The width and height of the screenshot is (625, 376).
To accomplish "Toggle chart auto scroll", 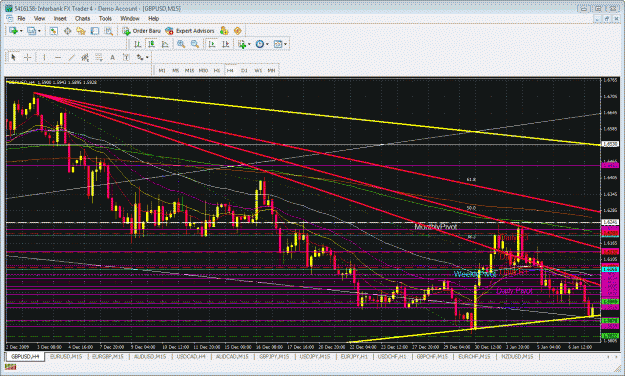I will click(212, 44).
